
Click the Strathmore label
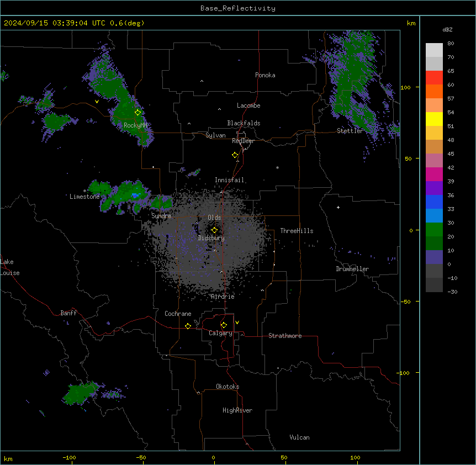(285, 336)
